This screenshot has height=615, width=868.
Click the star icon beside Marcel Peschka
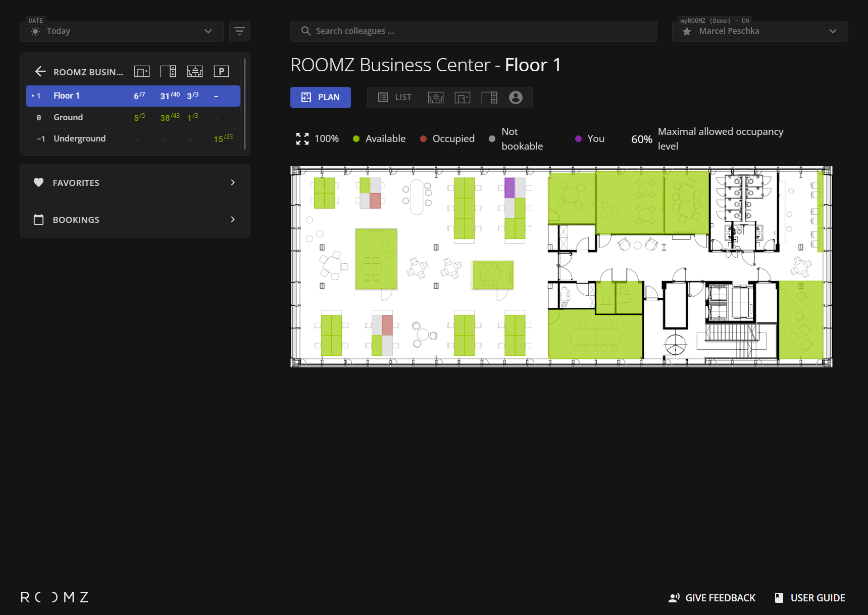(687, 31)
